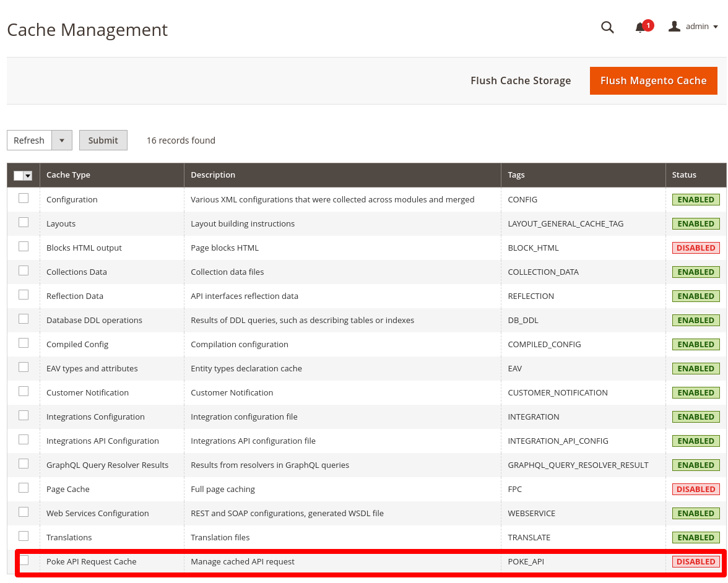The height and width of the screenshot is (583, 728).
Task: Open the search magnifier icon
Action: 607,27
